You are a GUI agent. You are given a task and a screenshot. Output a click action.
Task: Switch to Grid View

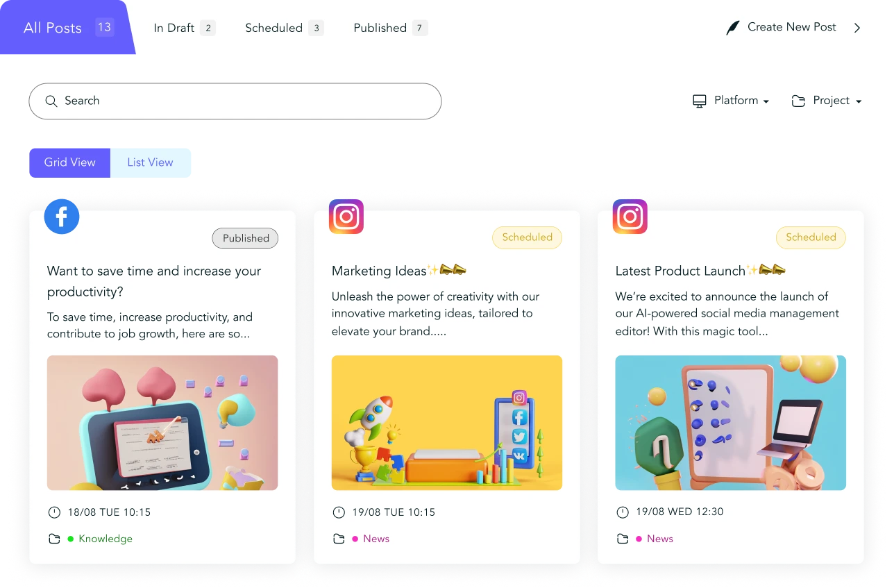click(x=69, y=162)
